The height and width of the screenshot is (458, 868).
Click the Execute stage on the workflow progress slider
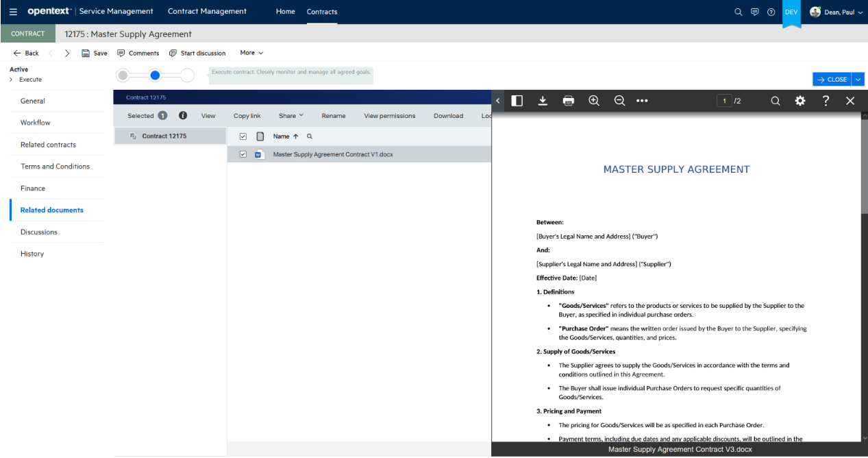coord(155,76)
